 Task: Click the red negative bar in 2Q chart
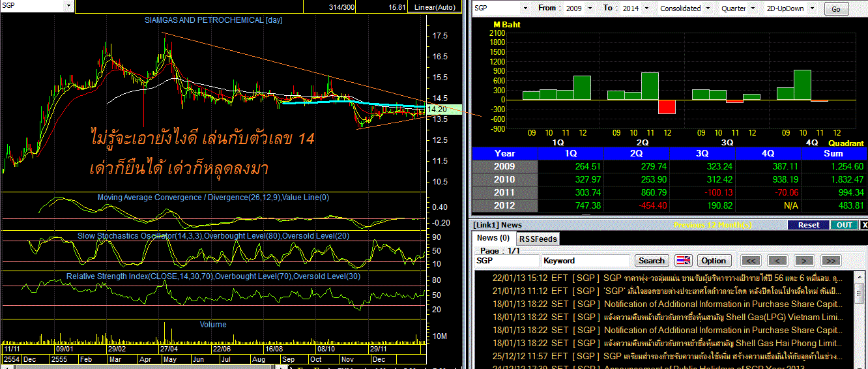667,106
